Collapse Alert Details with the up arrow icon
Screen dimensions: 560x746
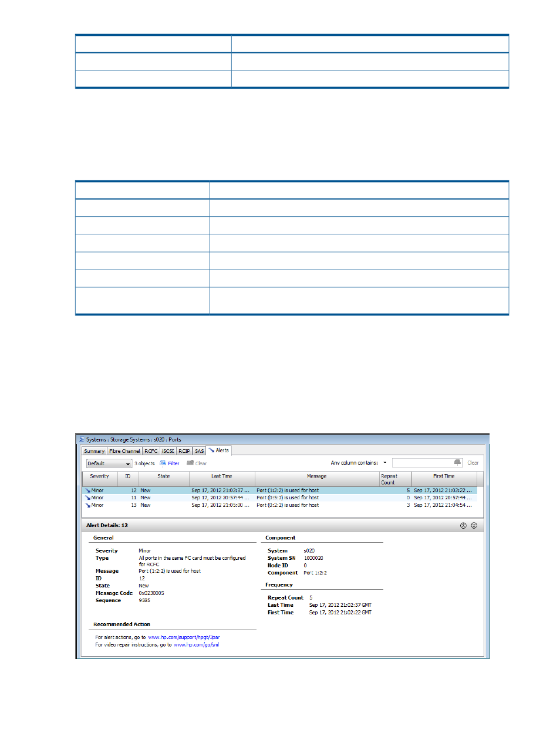point(463,526)
